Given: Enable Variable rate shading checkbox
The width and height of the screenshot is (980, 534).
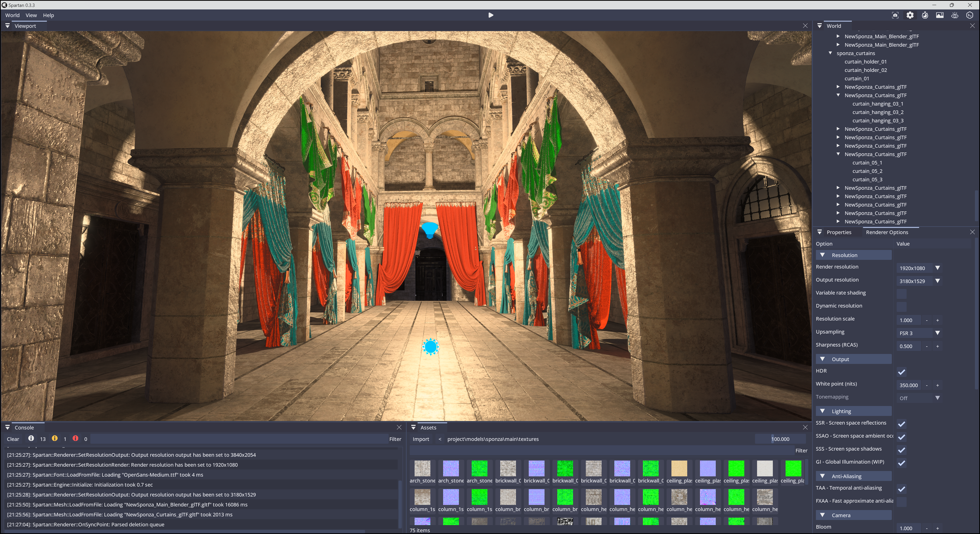Looking at the screenshot, I should pos(901,294).
